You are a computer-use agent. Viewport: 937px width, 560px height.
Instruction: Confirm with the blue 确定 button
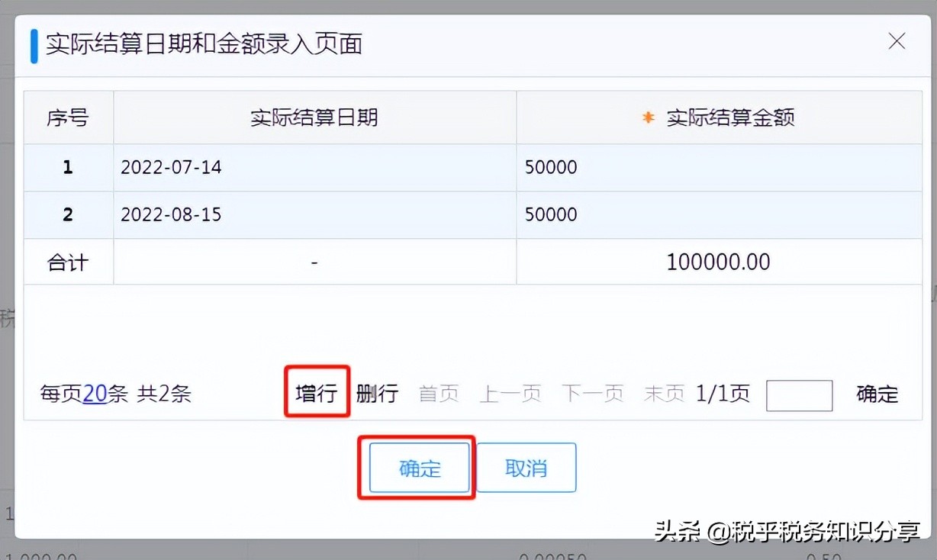420,468
